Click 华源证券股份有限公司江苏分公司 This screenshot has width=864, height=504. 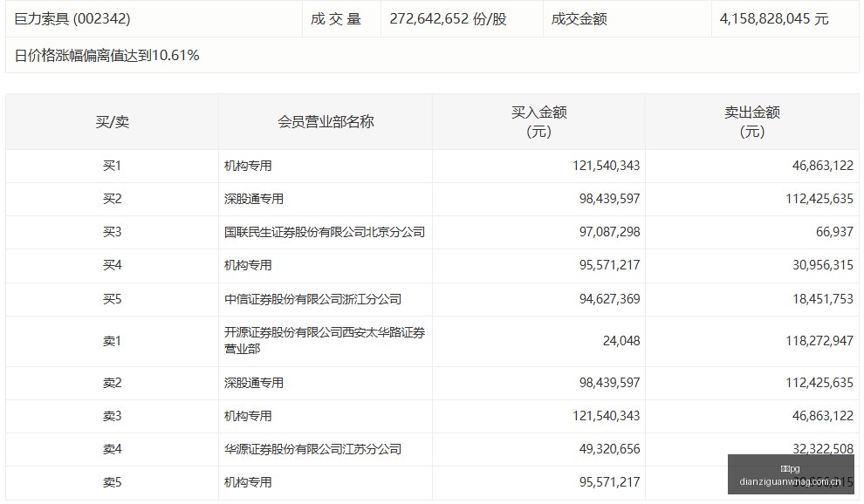pos(312,449)
